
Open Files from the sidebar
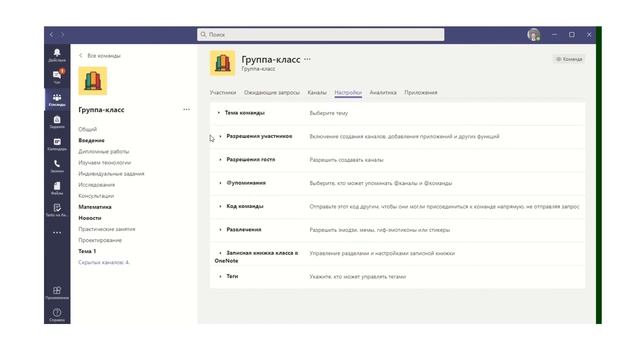click(x=57, y=188)
